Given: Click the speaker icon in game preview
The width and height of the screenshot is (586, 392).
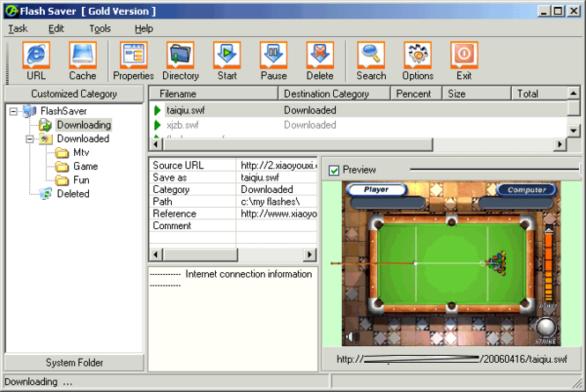Looking at the screenshot, I should tap(350, 337).
